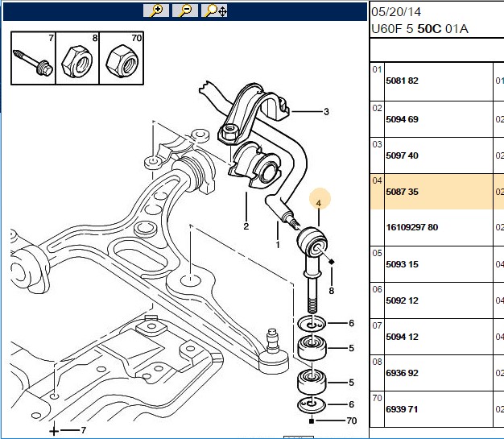
Task: Click part number 5092 12
Action: tap(402, 300)
